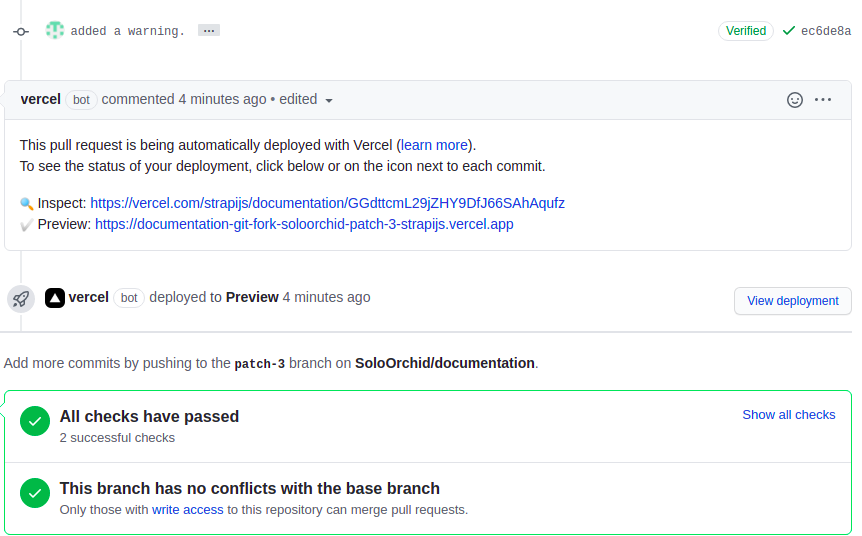Click the rocket deployment timeline icon
This screenshot has height=536, width=862.
coord(21,299)
